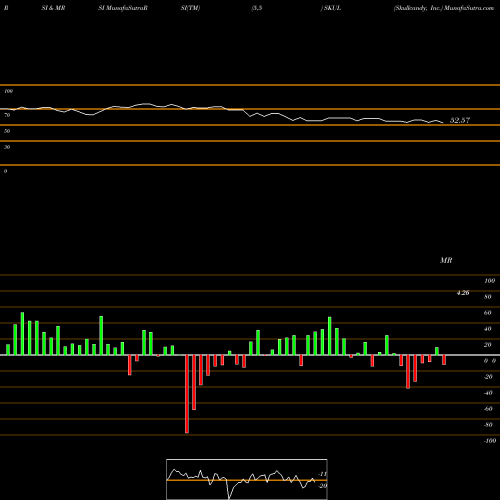Click the tallest red bar in MR histogram
This screenshot has width=500, height=500.
coord(187,394)
